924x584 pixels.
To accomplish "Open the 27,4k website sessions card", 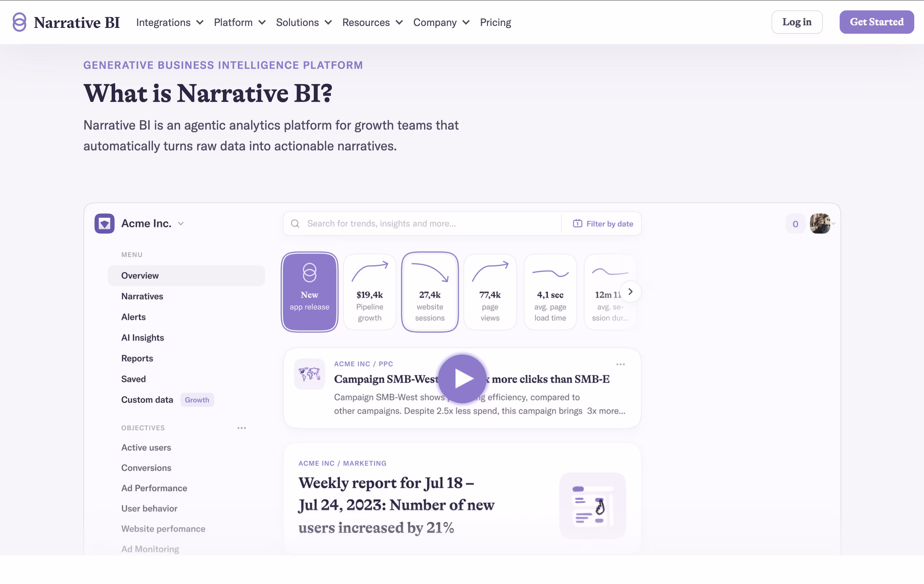I will tap(430, 292).
